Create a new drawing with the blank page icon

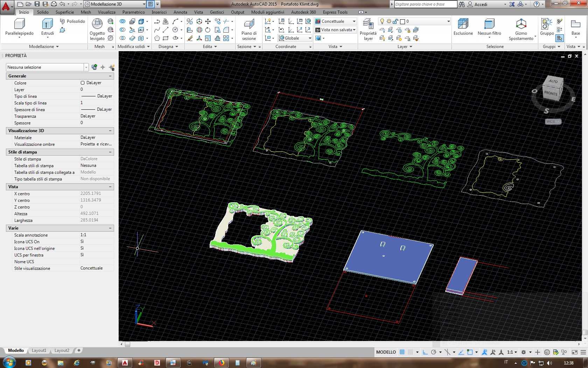tap(20, 4)
